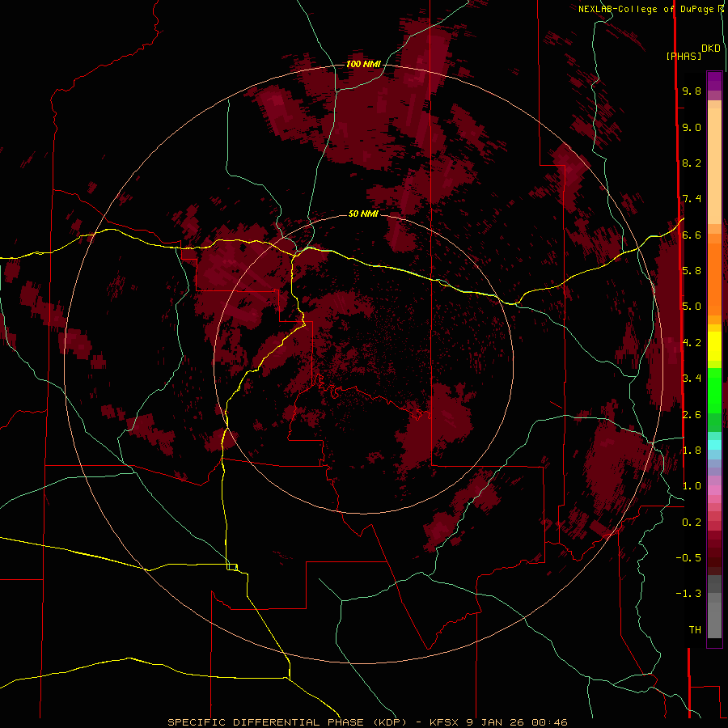The image size is (728, 728).
Task: Click the 5.0 scale label
Action: [692, 307]
